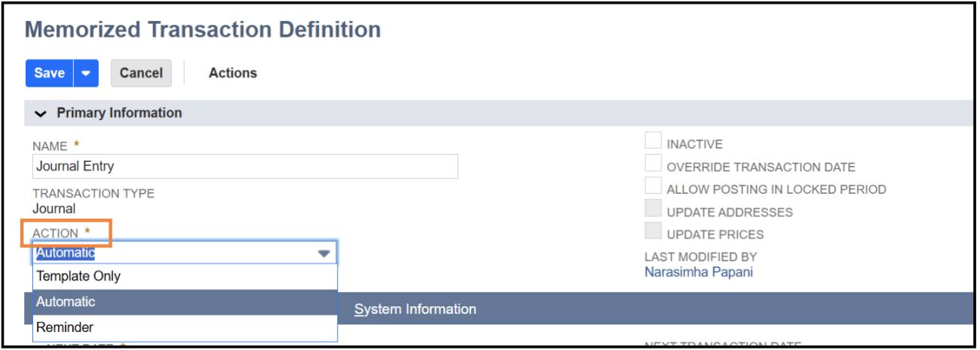Check the Update Addresses checkbox
This screenshot has height=350, width=980.
[653, 208]
